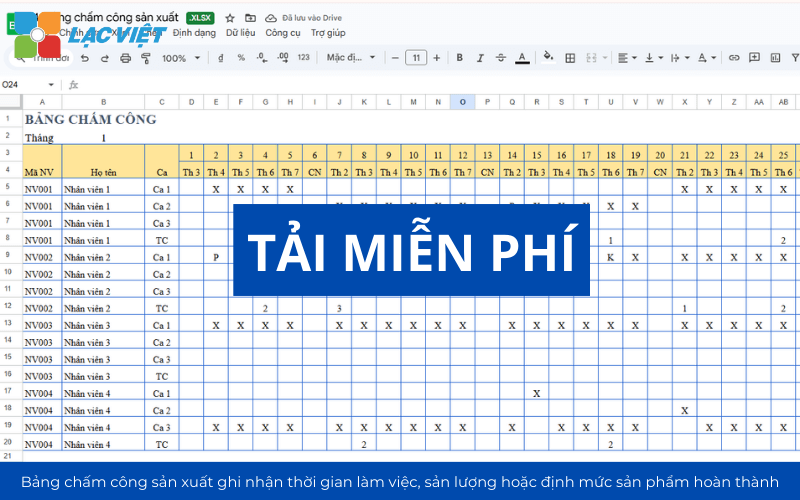The image size is (800, 500).
Task: Select column AB header
Action: point(783,102)
